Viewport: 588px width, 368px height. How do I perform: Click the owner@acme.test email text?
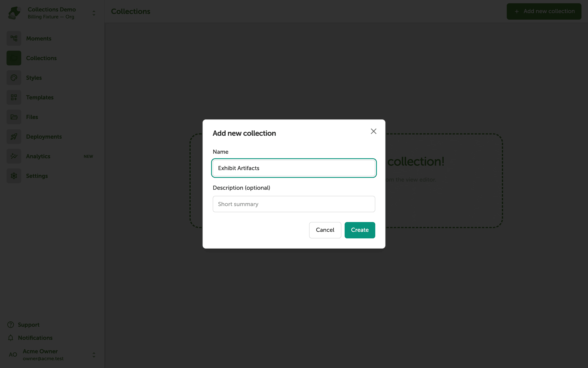tap(43, 359)
